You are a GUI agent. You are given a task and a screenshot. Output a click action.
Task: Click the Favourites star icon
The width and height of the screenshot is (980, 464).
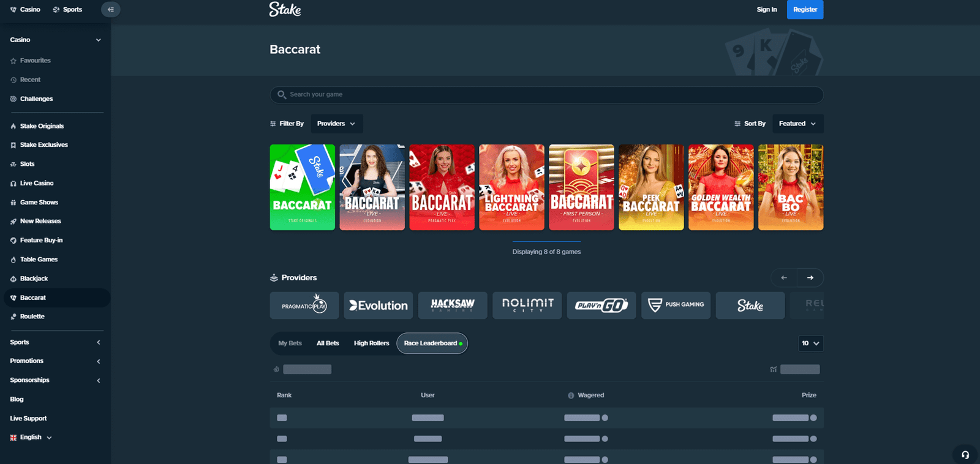click(13, 61)
